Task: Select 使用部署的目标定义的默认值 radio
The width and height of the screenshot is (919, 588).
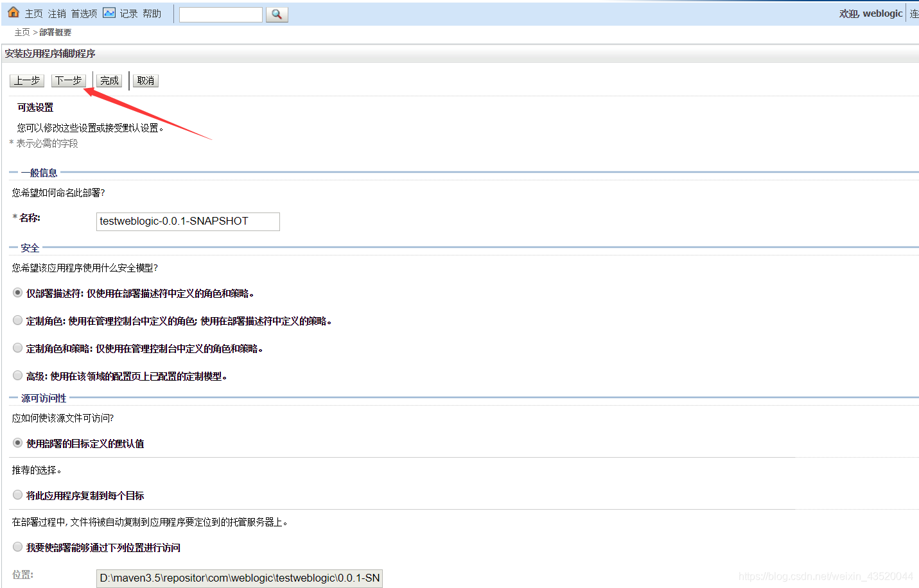Action: pos(18,443)
